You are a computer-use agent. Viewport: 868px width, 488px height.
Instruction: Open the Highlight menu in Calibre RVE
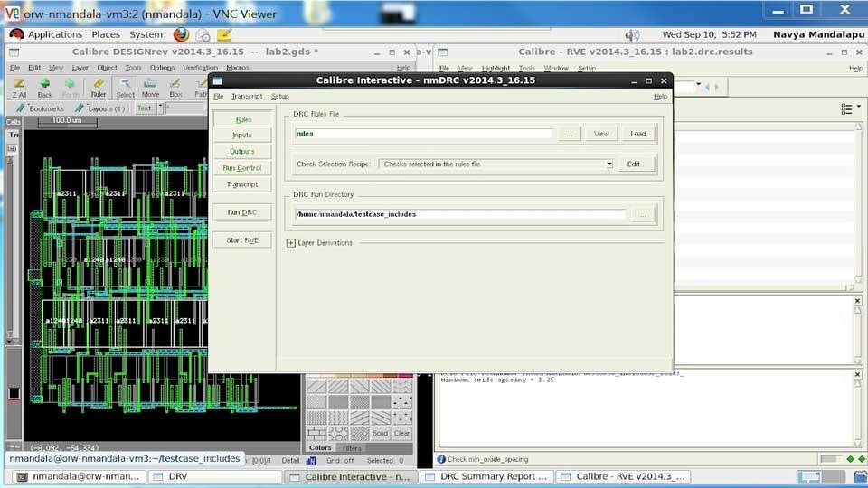(495, 68)
